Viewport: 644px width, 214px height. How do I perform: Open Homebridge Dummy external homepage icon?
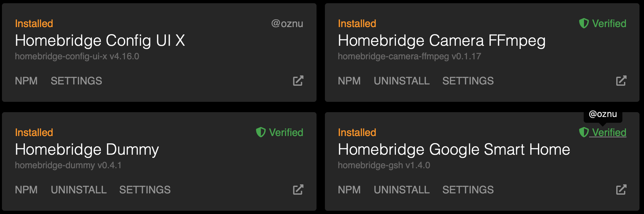click(x=298, y=190)
